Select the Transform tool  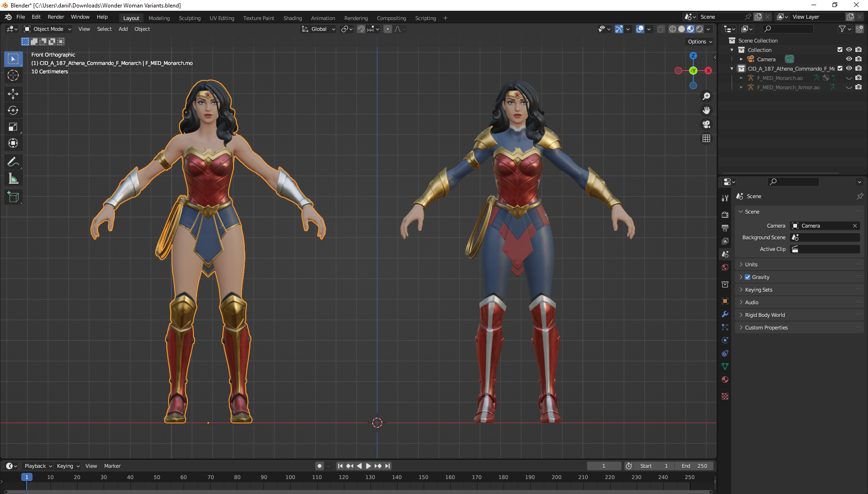point(13,143)
